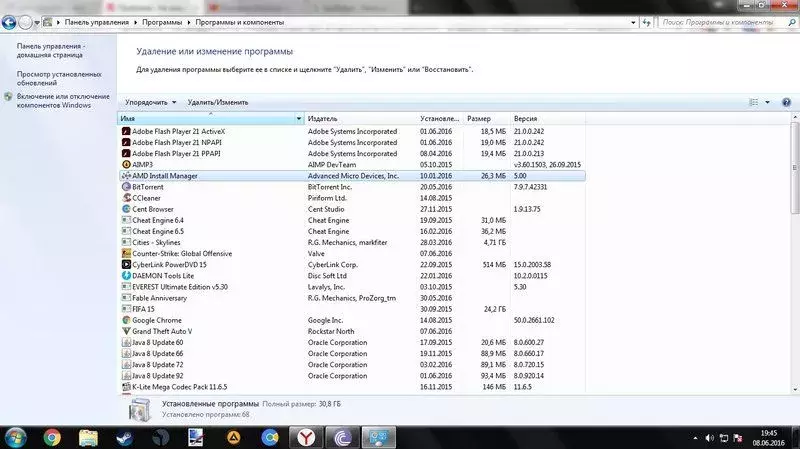This screenshot has width=800, height=449.
Task: Click the view mode icon in toolbar
Action: click(x=754, y=103)
